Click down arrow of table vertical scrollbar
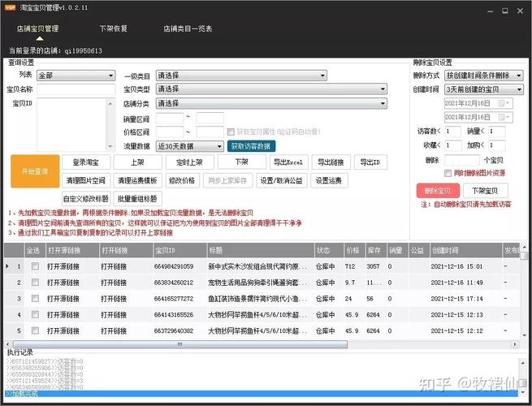The width and height of the screenshot is (532, 406). point(525,335)
